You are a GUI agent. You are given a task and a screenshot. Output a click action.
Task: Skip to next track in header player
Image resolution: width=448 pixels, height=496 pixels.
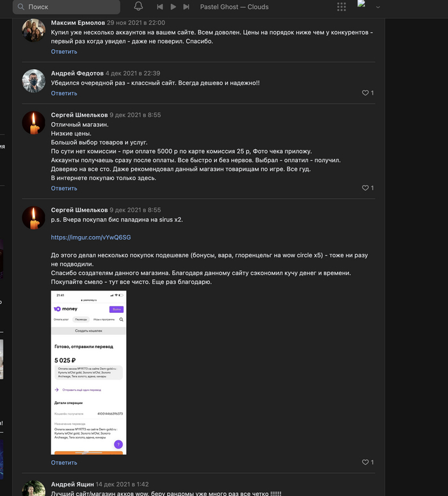(186, 6)
